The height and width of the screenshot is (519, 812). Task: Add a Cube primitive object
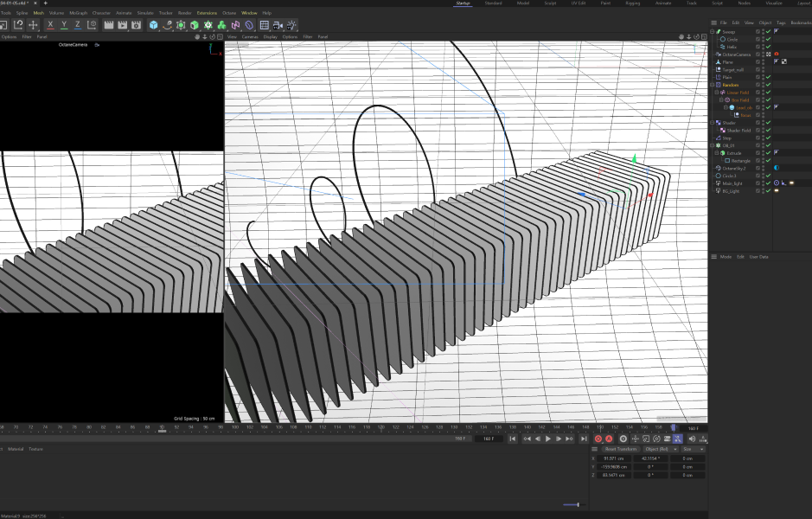click(154, 25)
